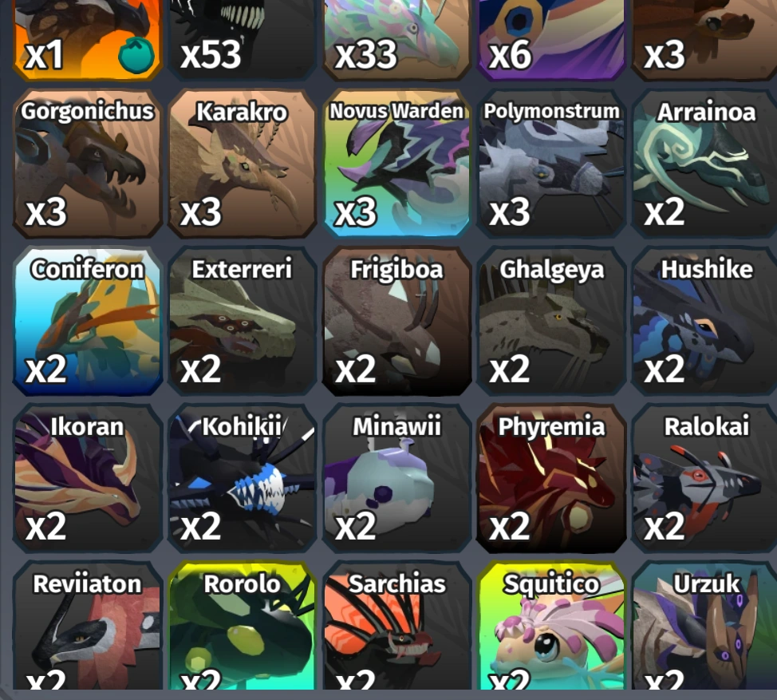Open the Rorolo creature tile
Viewport: 777px width, 700px height.
click(242, 626)
